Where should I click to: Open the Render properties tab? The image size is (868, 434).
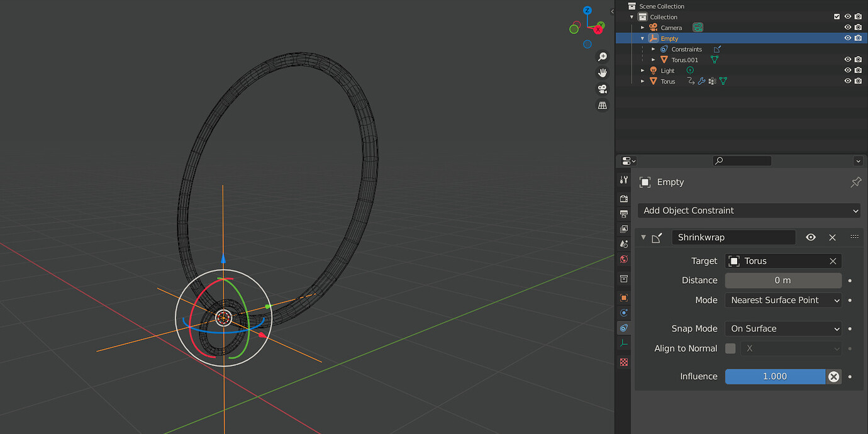click(x=623, y=199)
